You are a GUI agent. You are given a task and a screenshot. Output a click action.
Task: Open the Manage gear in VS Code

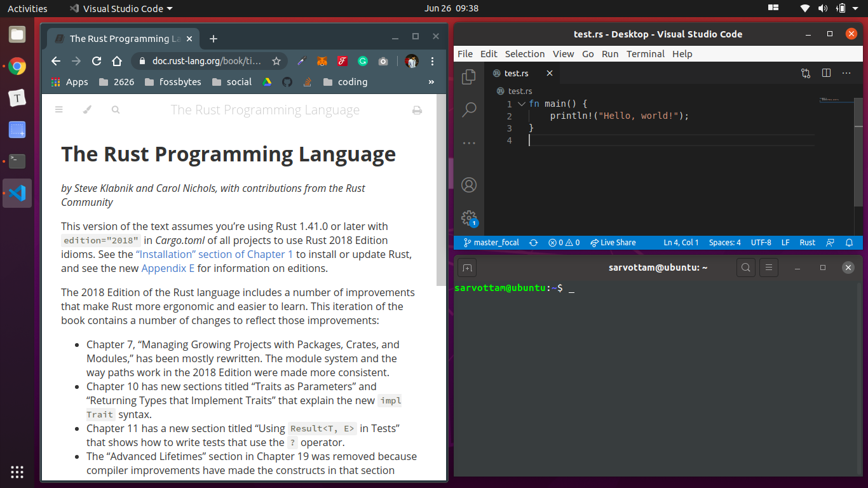pyautogui.click(x=469, y=218)
